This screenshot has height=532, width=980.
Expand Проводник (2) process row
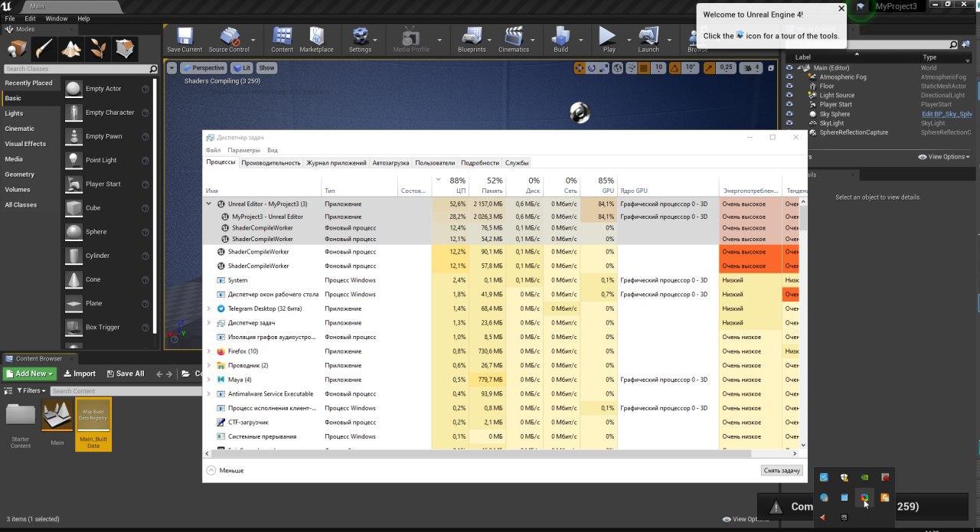tap(209, 365)
